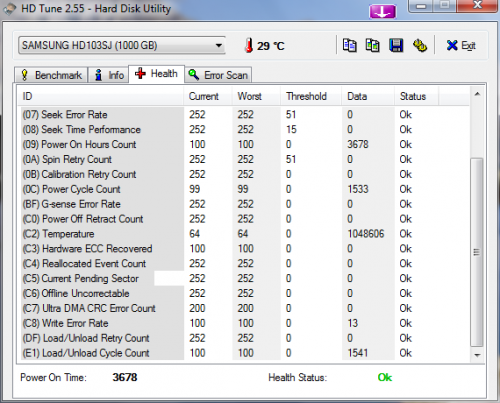The width and height of the screenshot is (500, 403).
Task: Click the purple download arrow title bar button
Action: [383, 12]
